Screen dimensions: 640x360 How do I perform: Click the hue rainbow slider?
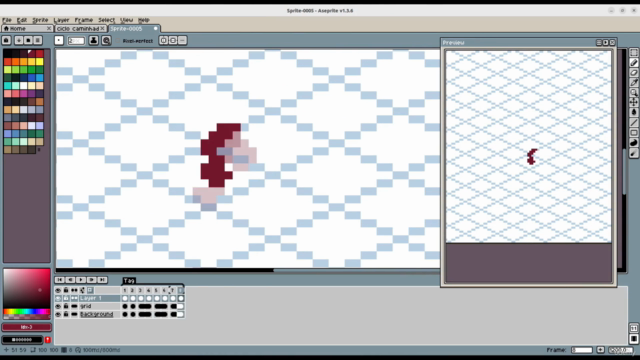pos(27,312)
